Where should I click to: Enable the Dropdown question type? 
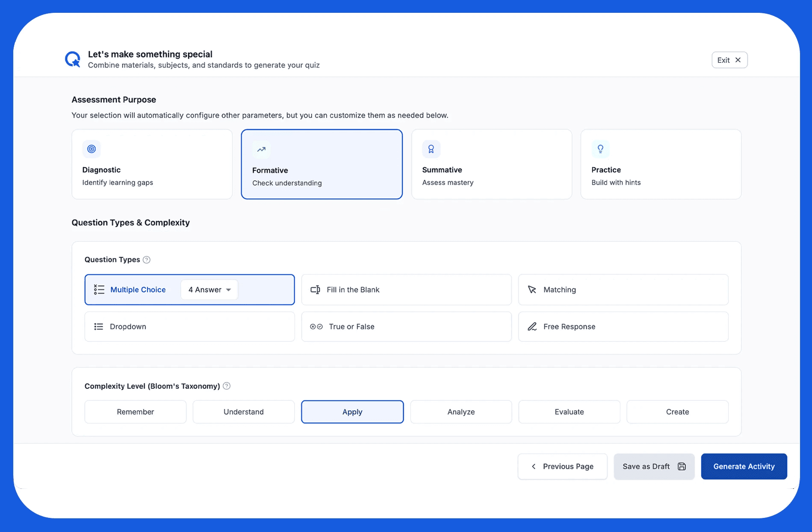(x=190, y=326)
